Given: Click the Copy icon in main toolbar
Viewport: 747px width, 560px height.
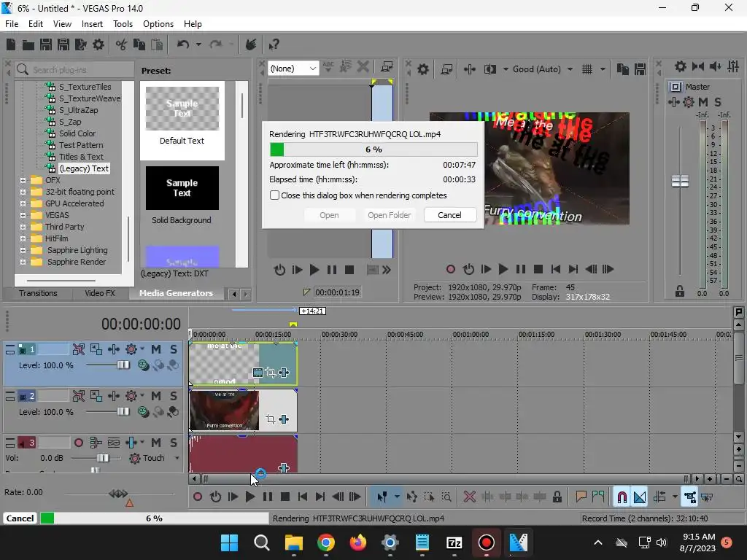Looking at the screenshot, I should click(x=139, y=44).
